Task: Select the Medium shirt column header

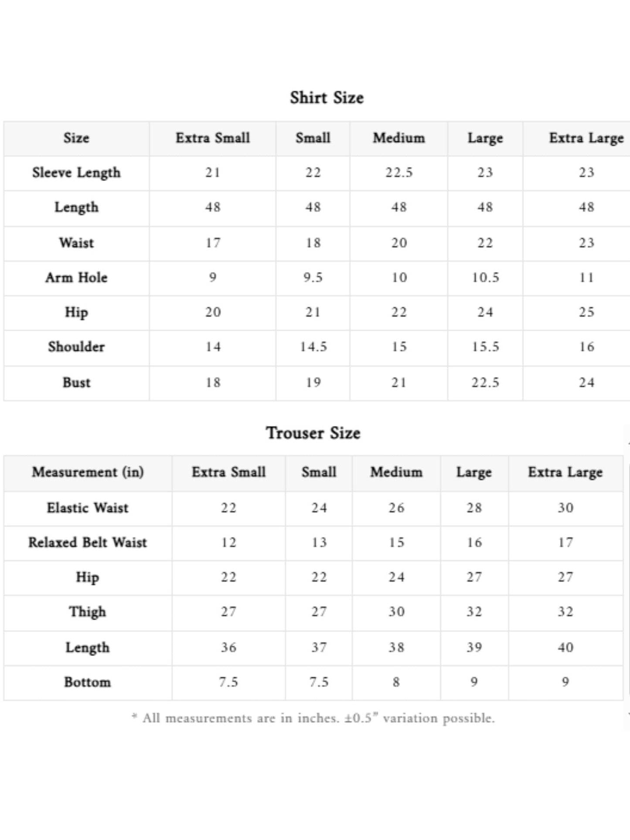Action: click(x=398, y=138)
